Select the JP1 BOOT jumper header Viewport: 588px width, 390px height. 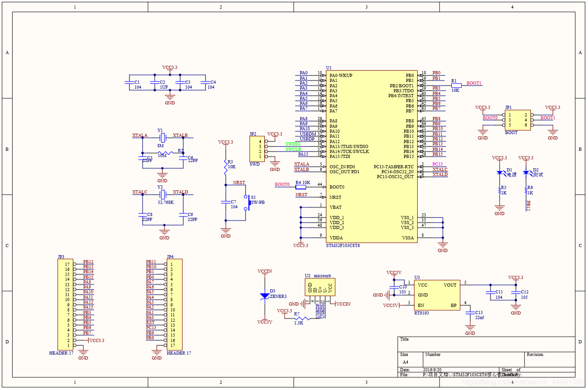click(517, 120)
